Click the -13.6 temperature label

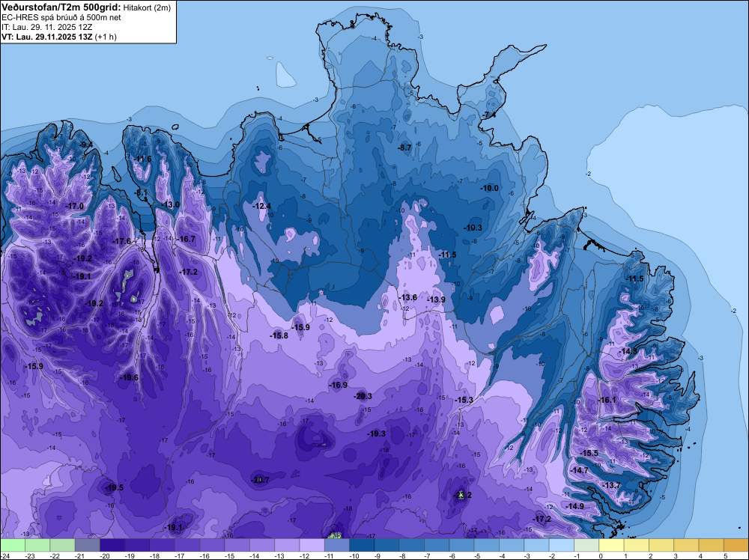click(407, 297)
